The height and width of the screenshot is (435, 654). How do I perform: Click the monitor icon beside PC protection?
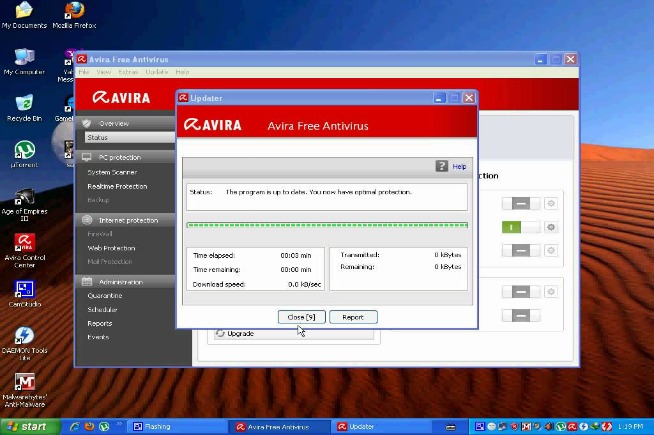pyautogui.click(x=86, y=157)
